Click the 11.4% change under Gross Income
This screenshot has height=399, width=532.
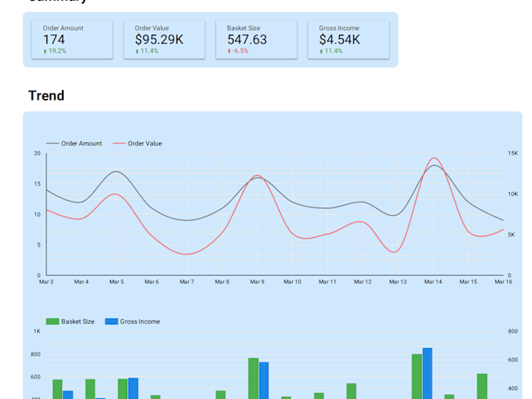click(x=331, y=51)
